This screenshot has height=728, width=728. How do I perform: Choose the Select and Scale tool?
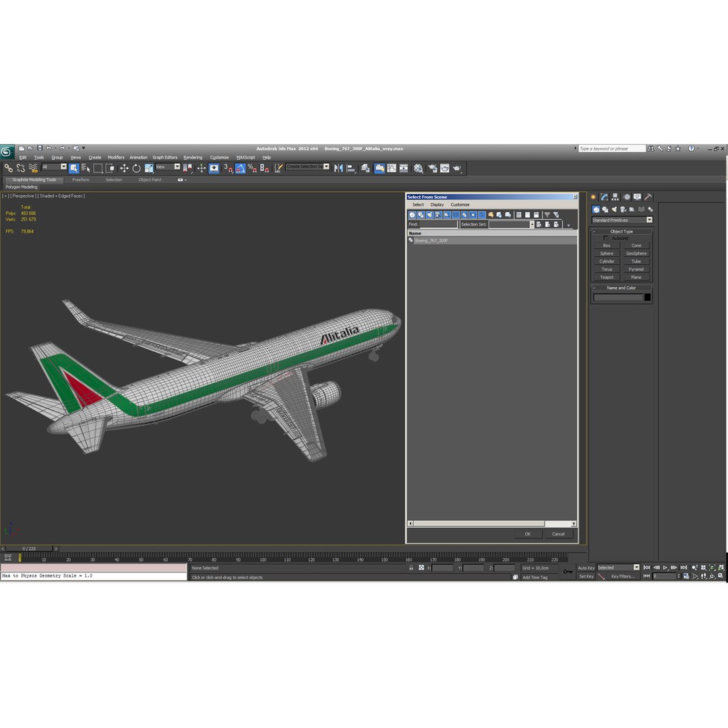pos(149,168)
